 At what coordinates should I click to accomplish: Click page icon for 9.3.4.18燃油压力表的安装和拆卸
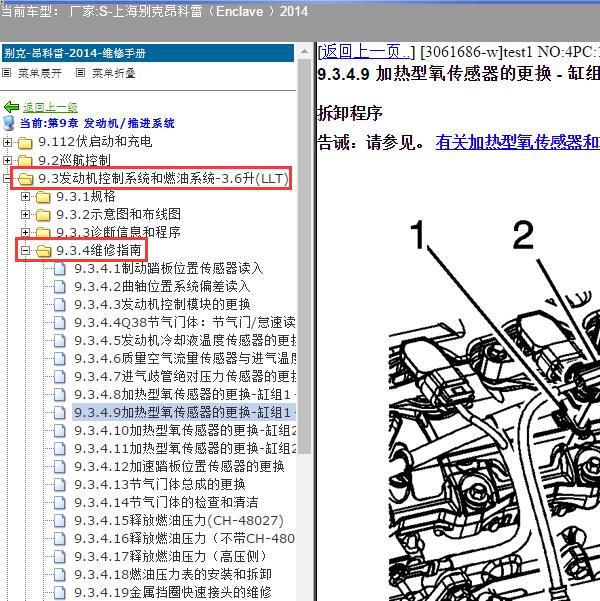59,575
